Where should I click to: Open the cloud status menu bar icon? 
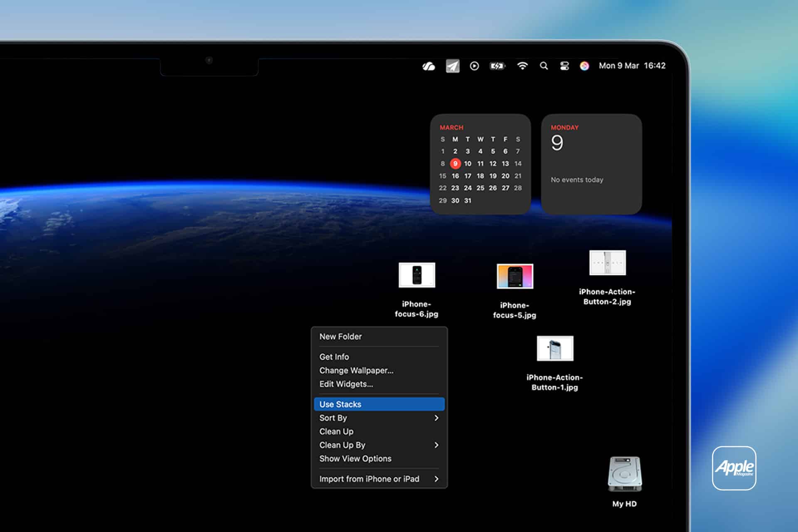pyautogui.click(x=429, y=66)
